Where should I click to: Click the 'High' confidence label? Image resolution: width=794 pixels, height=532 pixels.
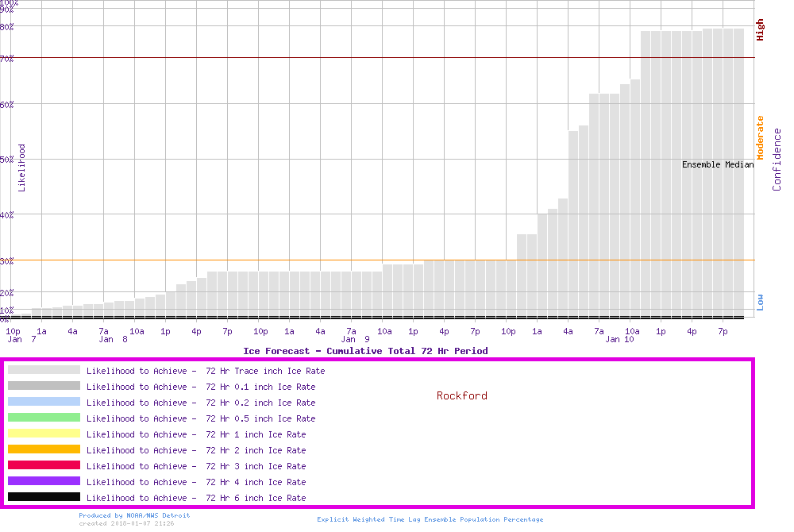click(x=760, y=30)
